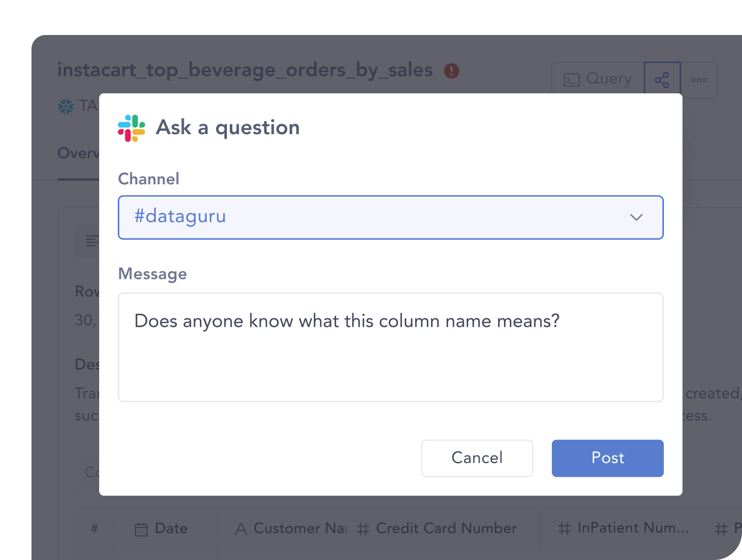Image resolution: width=742 pixels, height=560 pixels.
Task: Click the table title instacart_top_beverage_orders_by_sales
Action: (245, 70)
